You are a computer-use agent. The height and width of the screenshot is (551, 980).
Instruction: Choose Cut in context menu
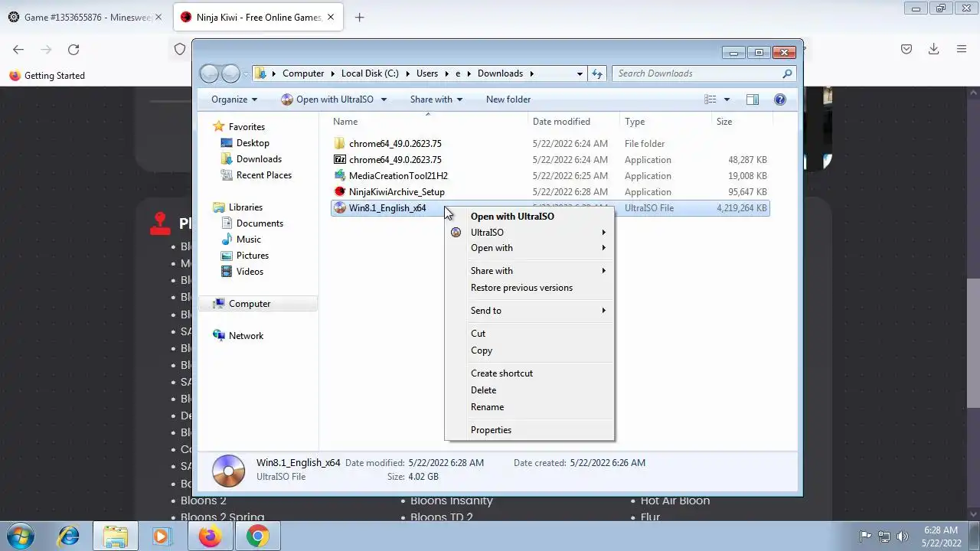pos(478,334)
